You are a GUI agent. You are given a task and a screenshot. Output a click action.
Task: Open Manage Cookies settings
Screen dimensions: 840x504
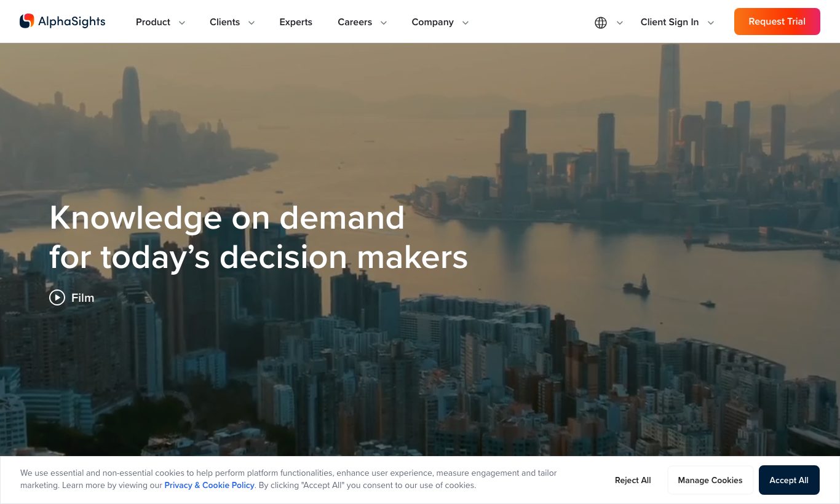[710, 480]
